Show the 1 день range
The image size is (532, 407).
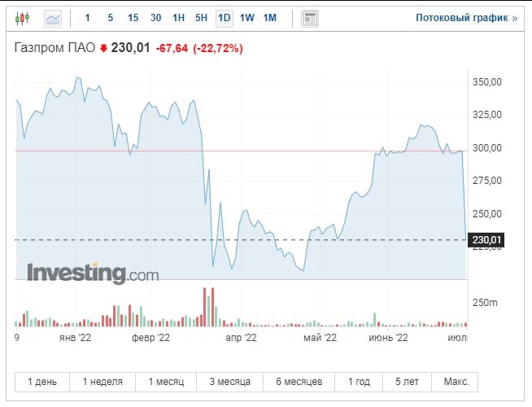click(x=42, y=382)
